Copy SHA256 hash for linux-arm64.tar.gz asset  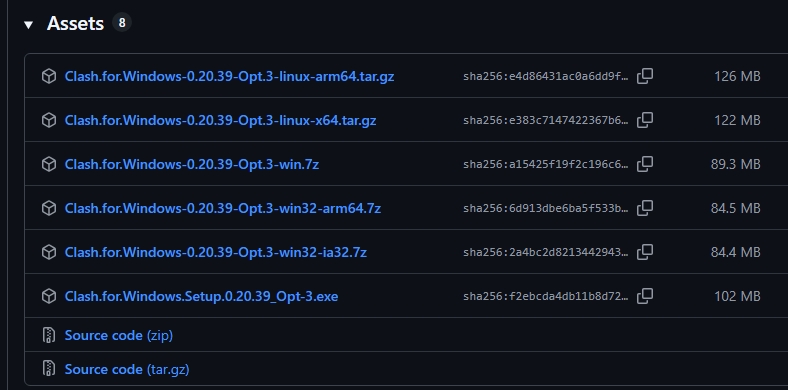[645, 76]
